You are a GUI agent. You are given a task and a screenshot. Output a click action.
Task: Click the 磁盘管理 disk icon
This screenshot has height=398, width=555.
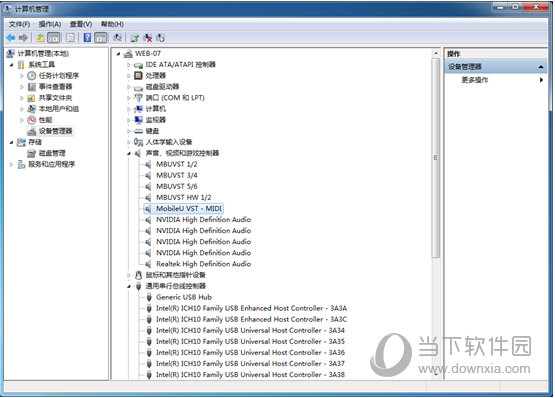32,153
